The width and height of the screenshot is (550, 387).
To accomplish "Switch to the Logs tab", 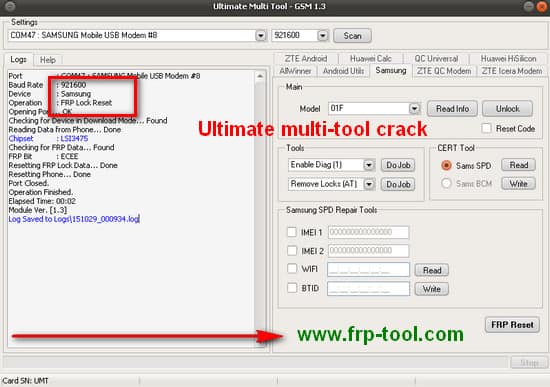I will (x=18, y=59).
